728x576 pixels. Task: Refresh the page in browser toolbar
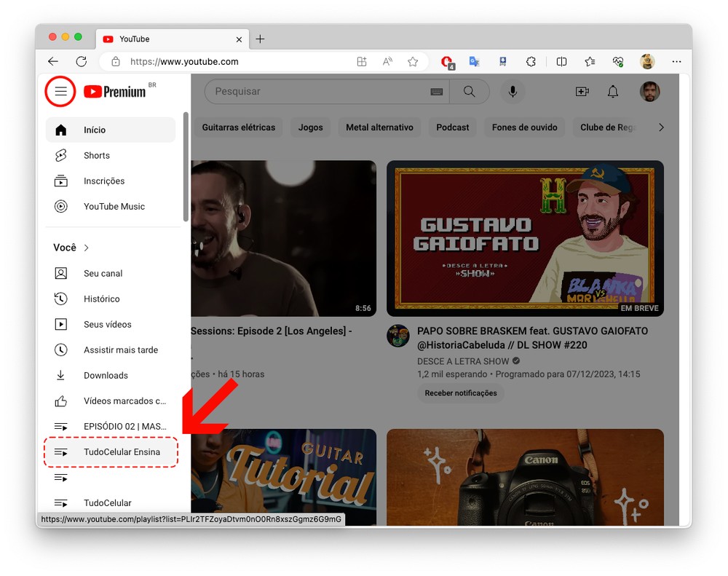pyautogui.click(x=82, y=62)
